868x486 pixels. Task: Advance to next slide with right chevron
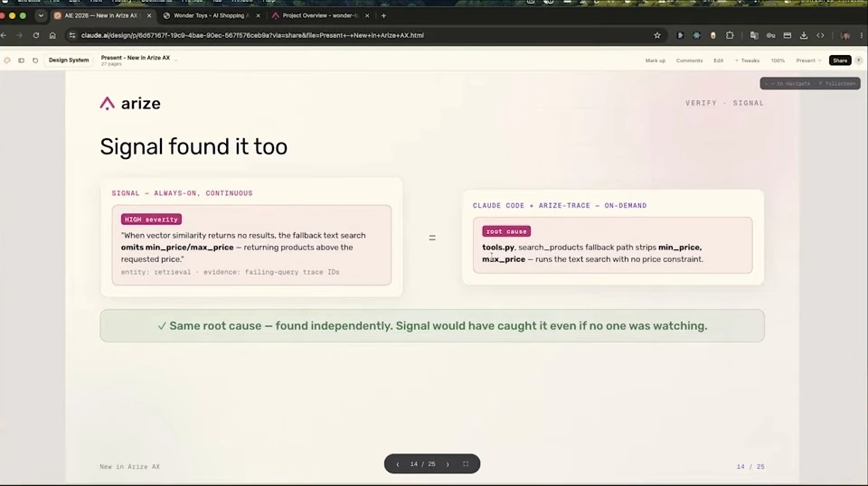coord(448,464)
